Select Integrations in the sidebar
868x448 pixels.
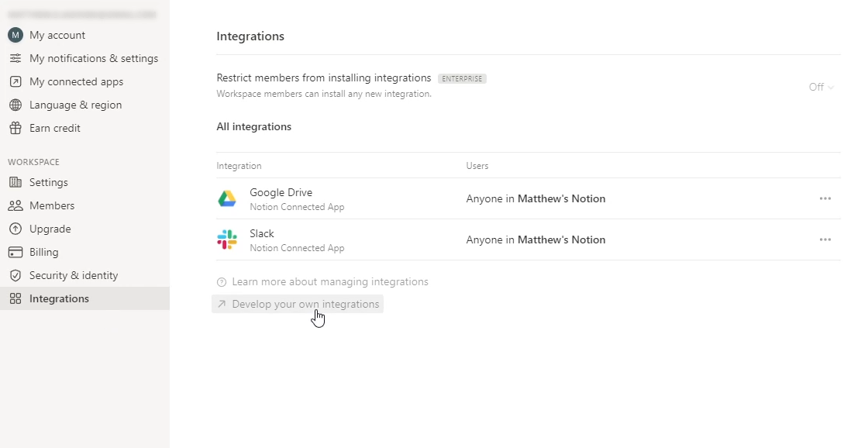84,298
